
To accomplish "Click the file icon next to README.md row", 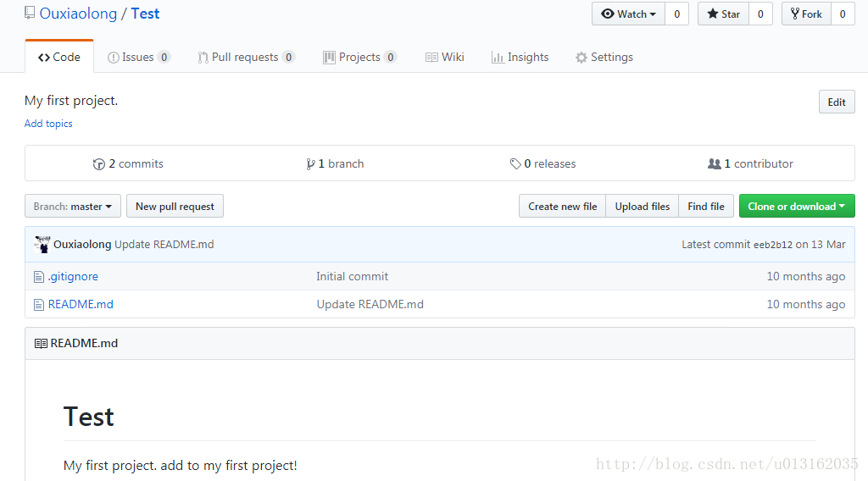I will pos(39,305).
